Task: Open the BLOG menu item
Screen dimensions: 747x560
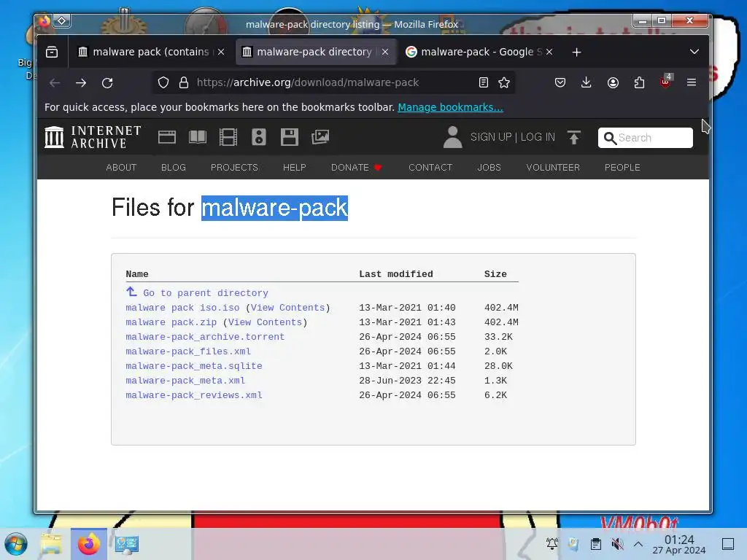Action: tap(174, 168)
